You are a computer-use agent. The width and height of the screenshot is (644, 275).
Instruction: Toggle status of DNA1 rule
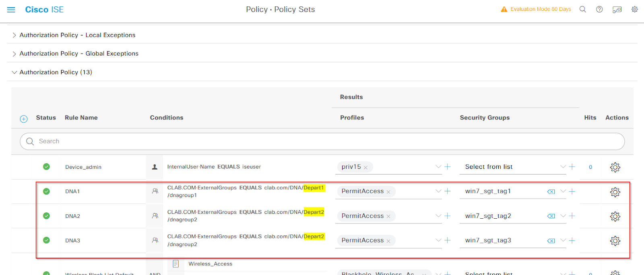pos(47,191)
